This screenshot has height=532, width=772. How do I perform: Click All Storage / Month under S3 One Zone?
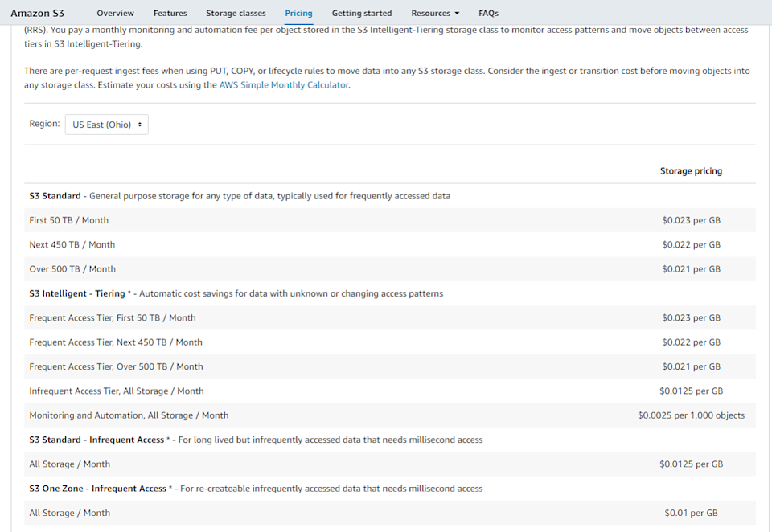(x=69, y=513)
